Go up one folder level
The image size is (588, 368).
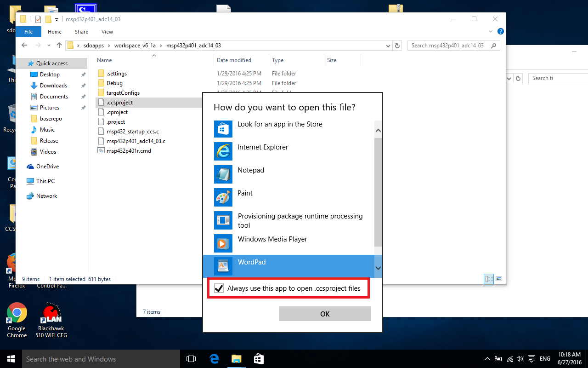point(59,46)
